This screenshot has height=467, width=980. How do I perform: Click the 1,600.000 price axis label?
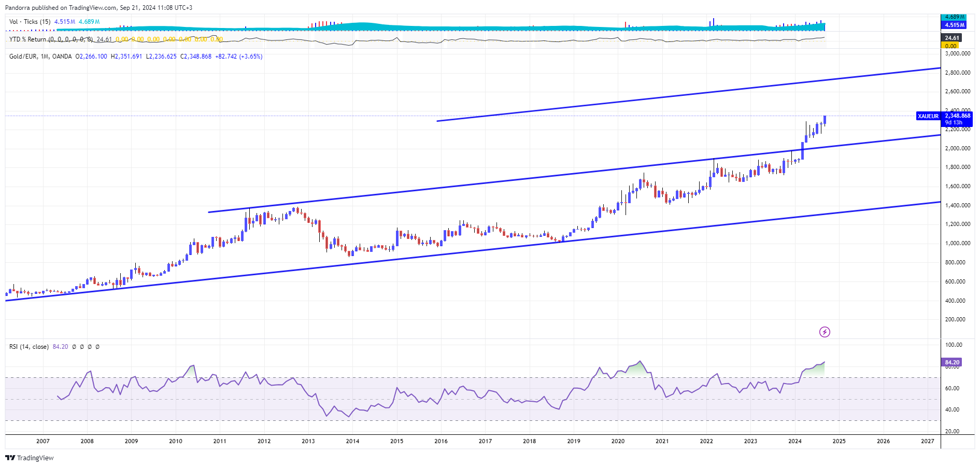pyautogui.click(x=958, y=186)
